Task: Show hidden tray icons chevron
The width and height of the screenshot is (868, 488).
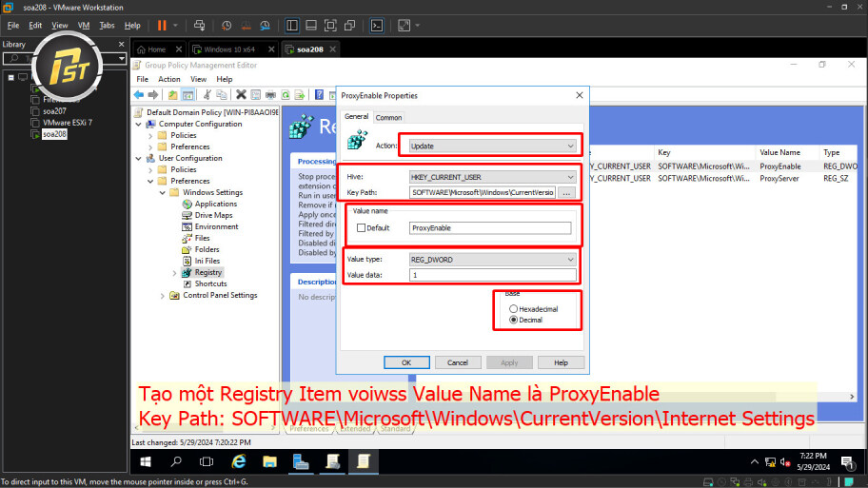Action: [754, 462]
